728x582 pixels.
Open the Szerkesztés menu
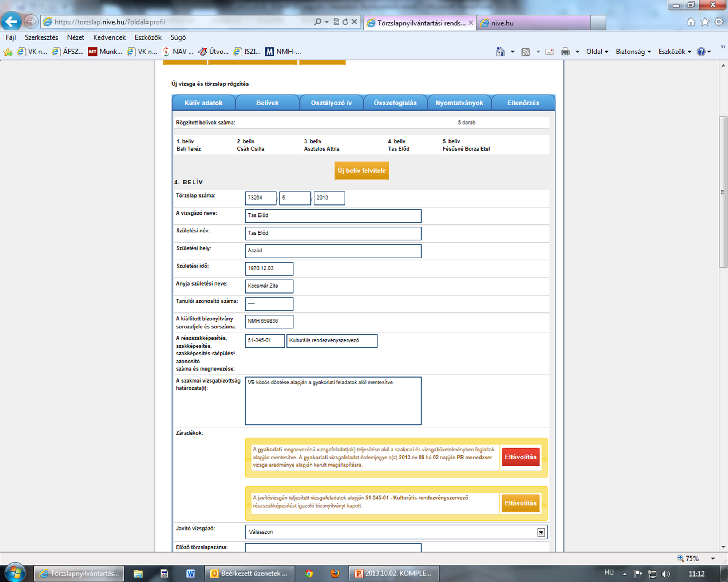pos(41,37)
